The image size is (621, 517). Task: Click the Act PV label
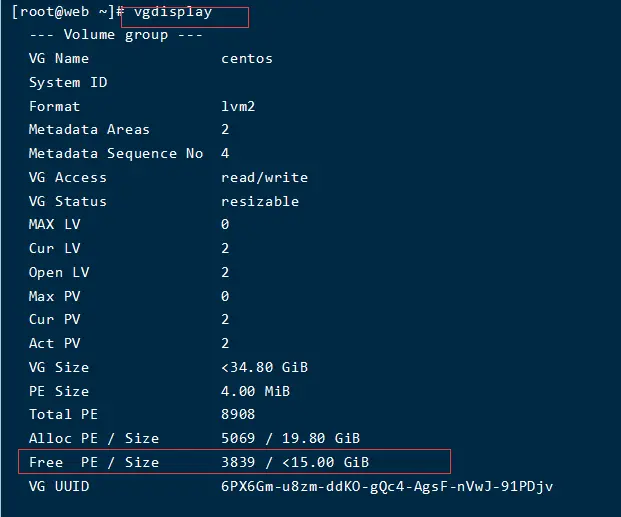(x=55, y=343)
